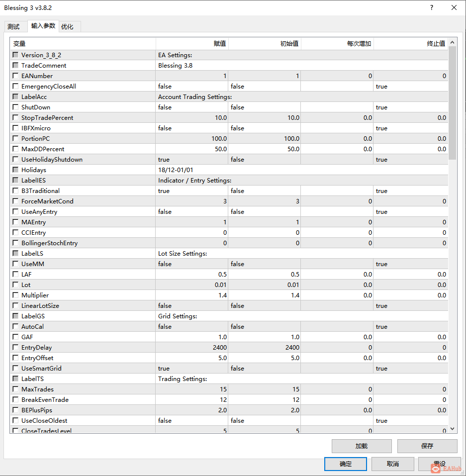466x476 pixels.
Task: Select the IBFXmicro variable name
Action: [x=36, y=128]
